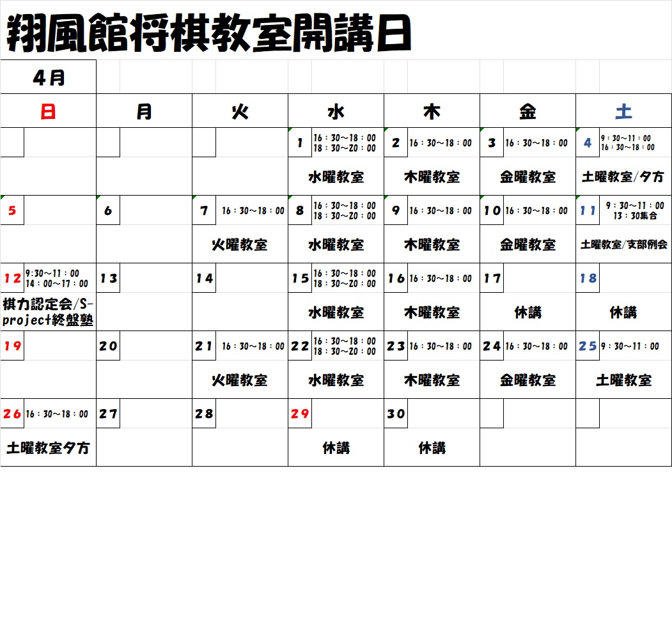Click the red 日 Sunday header
Screen dimensions: 672x629
[48, 111]
